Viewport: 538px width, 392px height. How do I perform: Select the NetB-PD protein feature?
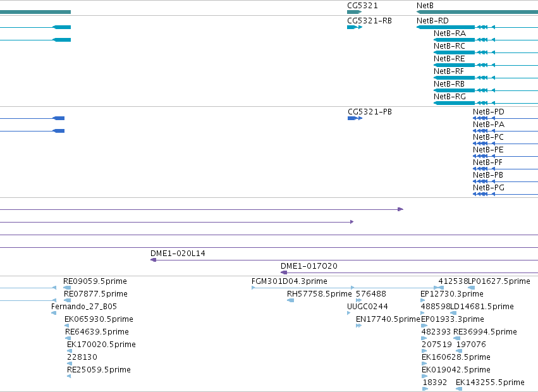pos(505,118)
